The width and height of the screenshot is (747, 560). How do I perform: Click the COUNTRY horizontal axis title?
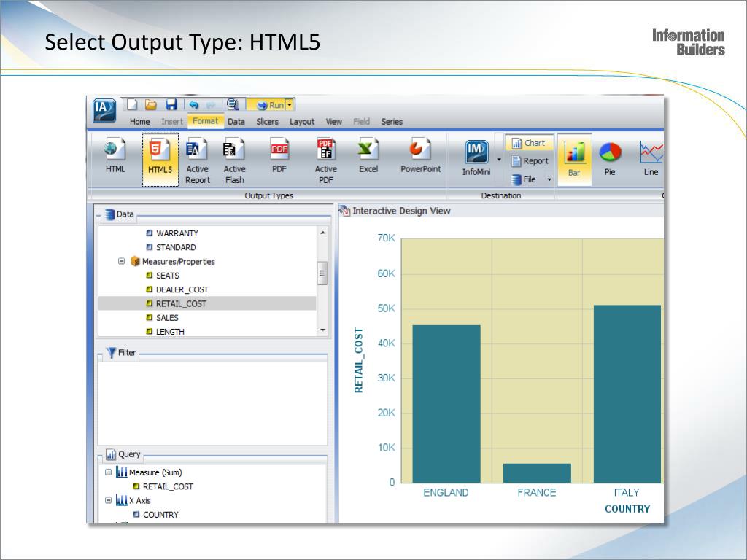pos(627,509)
